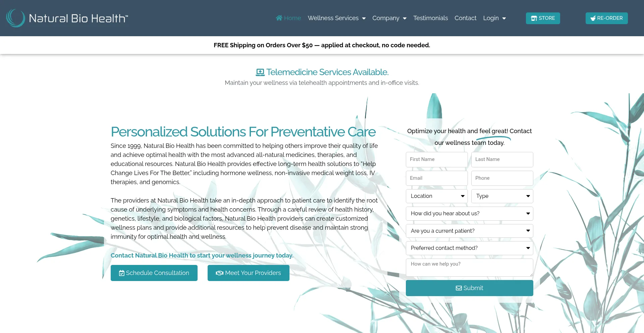
Task: Click the Natural Bio Health logo
Action: [x=67, y=18]
